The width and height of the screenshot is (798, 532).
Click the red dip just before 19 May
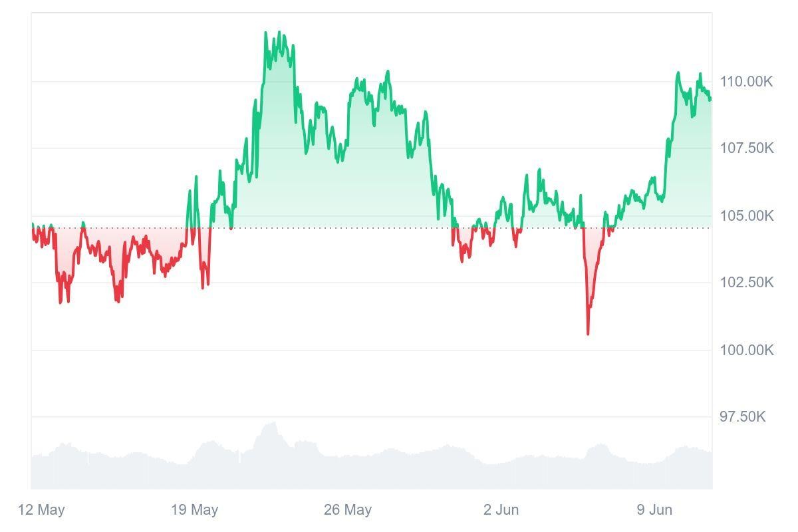coord(203,287)
